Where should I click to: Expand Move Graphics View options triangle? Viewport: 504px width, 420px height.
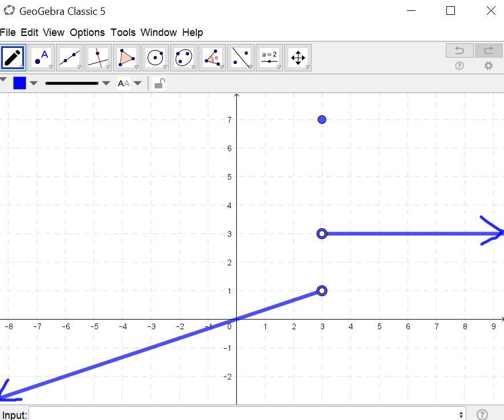click(308, 67)
